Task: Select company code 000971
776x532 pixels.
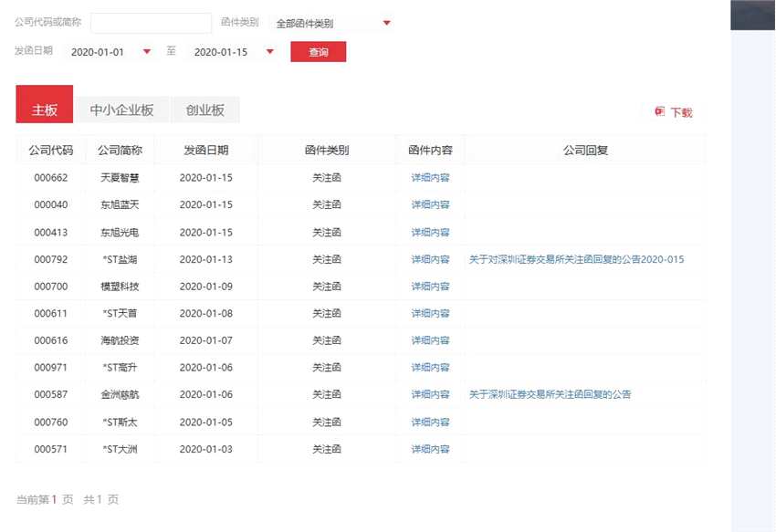Action: tap(50, 368)
